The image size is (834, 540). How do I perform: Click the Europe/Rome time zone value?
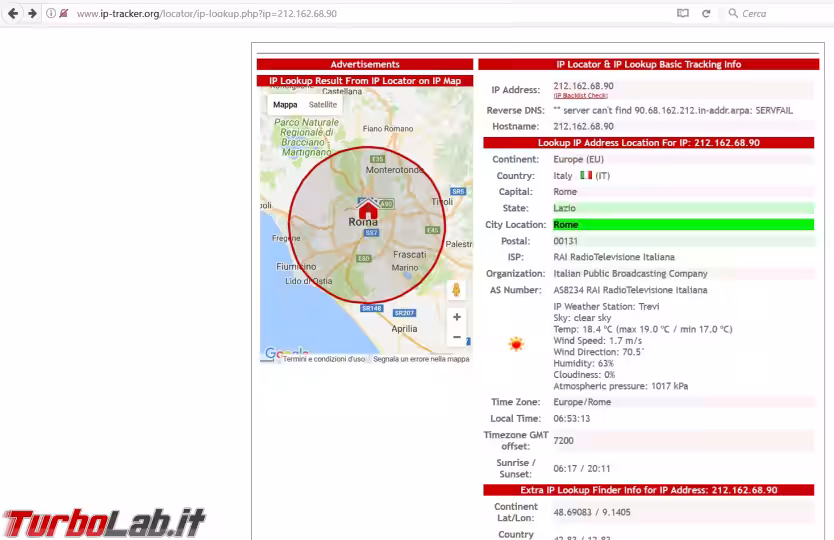582,402
